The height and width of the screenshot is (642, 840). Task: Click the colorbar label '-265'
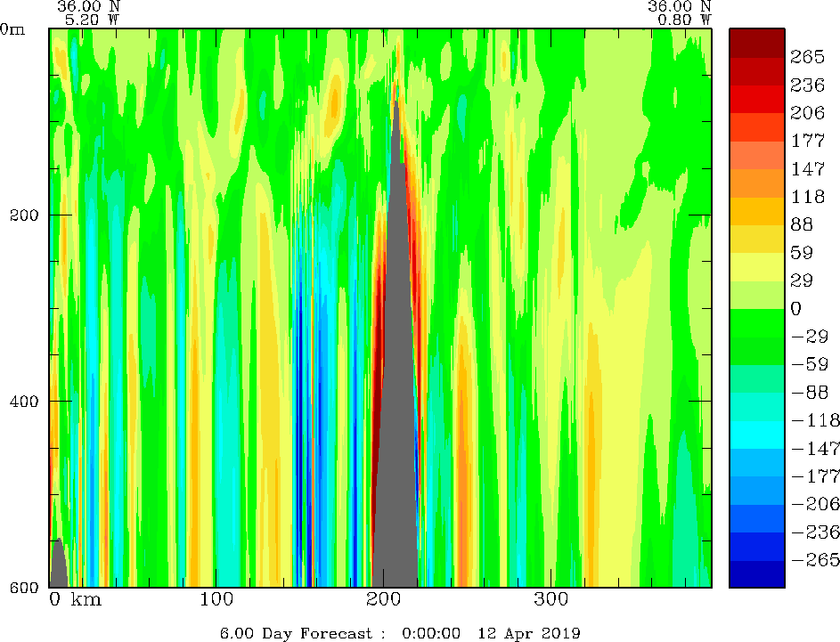pyautogui.click(x=815, y=560)
